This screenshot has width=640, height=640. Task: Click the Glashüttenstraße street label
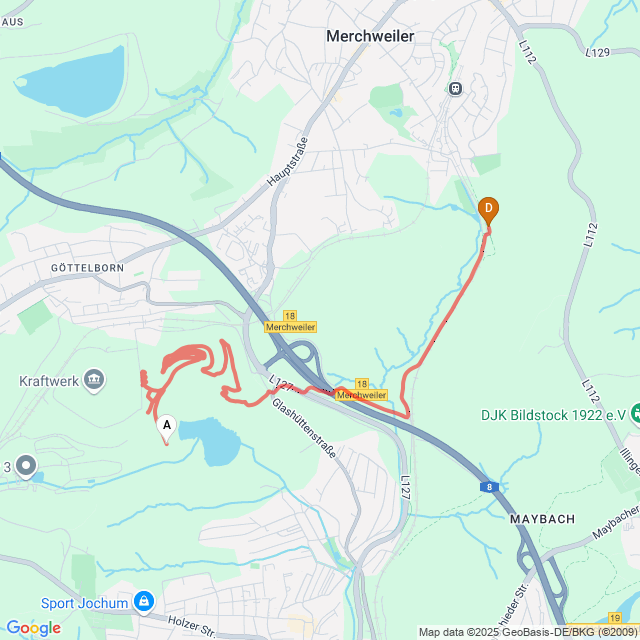point(304,428)
